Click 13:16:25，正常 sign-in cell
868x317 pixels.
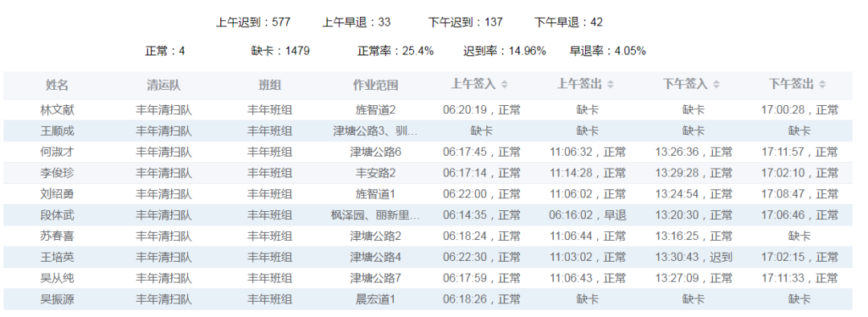694,236
